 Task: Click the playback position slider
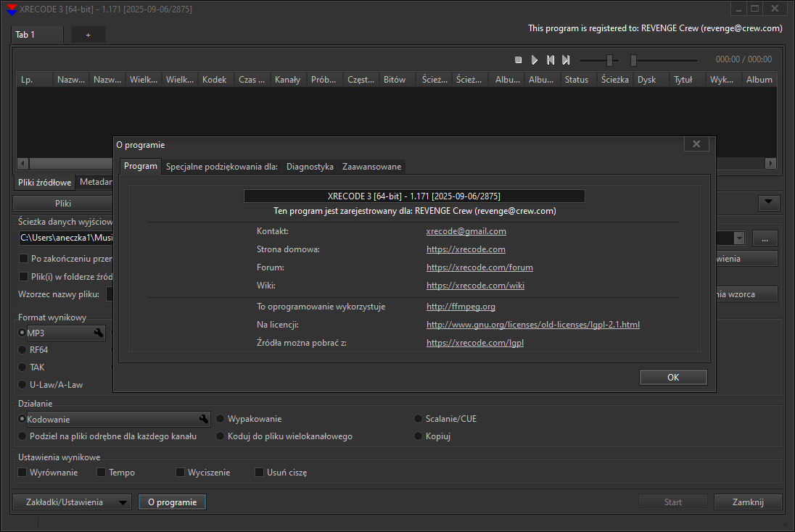click(664, 60)
